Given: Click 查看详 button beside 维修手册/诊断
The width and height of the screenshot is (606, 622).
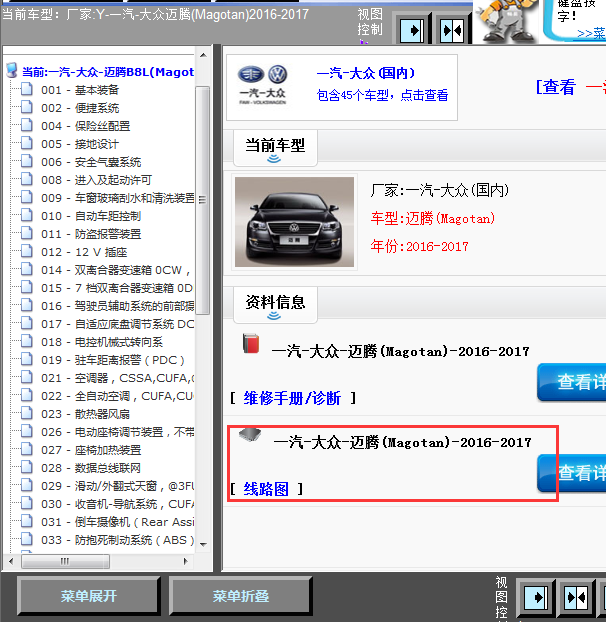Looking at the screenshot, I should tap(572, 382).
